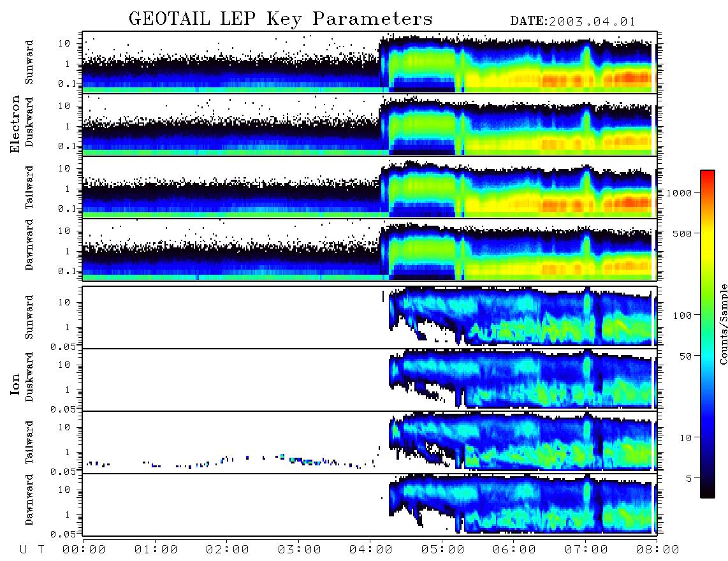Select the 06:00 time tick label
The width and height of the screenshot is (728, 561).
[514, 550]
